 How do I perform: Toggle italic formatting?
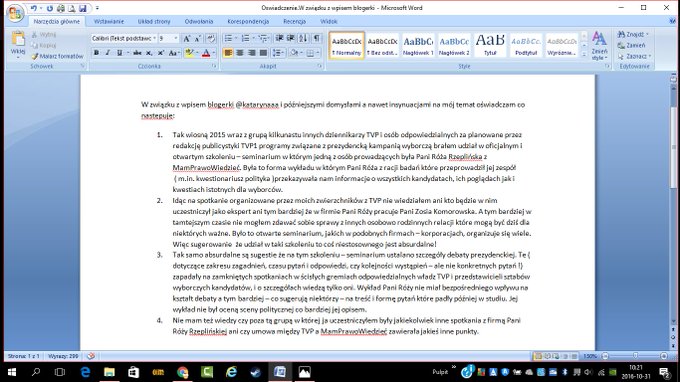coord(108,53)
